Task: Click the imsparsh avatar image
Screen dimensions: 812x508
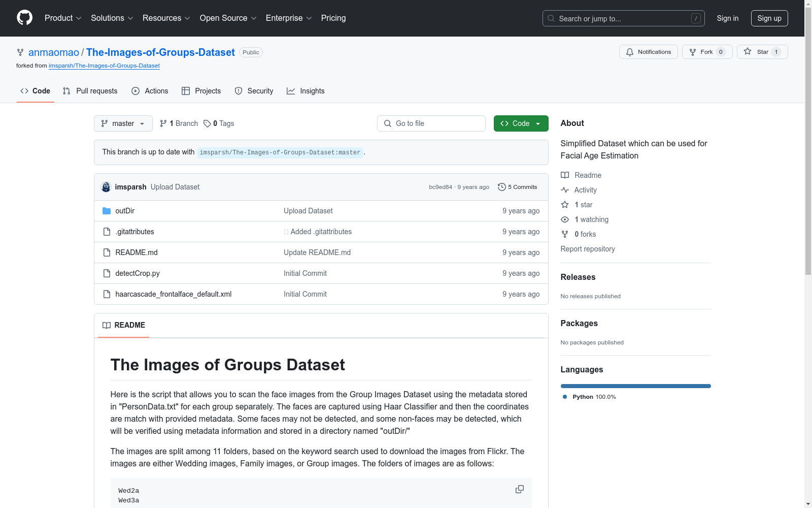Action: click(x=106, y=187)
